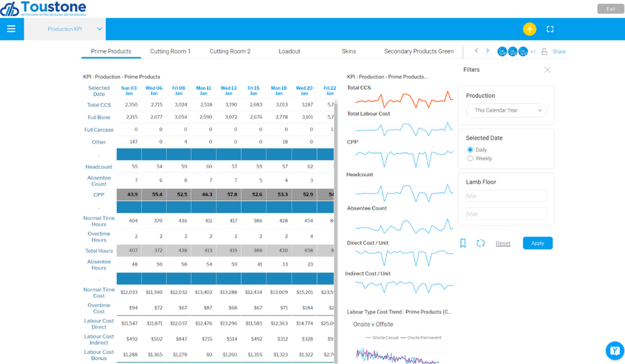Switch to the Prime Products tab
The height and width of the screenshot is (364, 625).
pyautogui.click(x=111, y=51)
